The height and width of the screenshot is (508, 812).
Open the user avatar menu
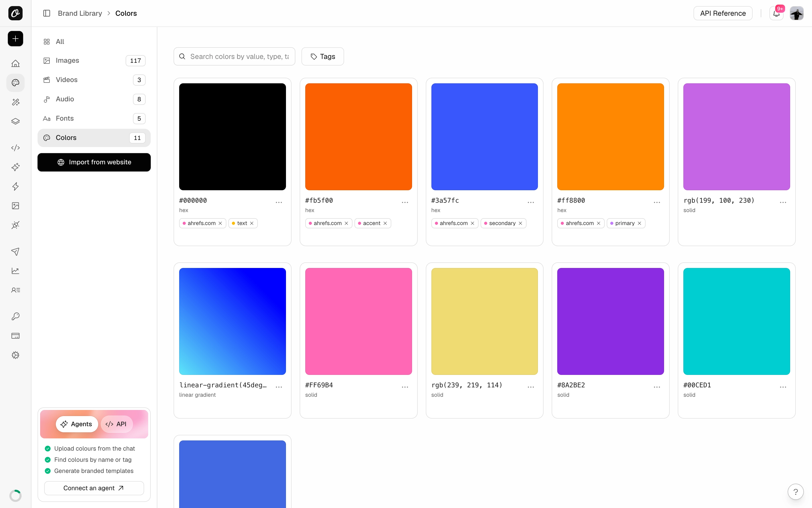(797, 13)
